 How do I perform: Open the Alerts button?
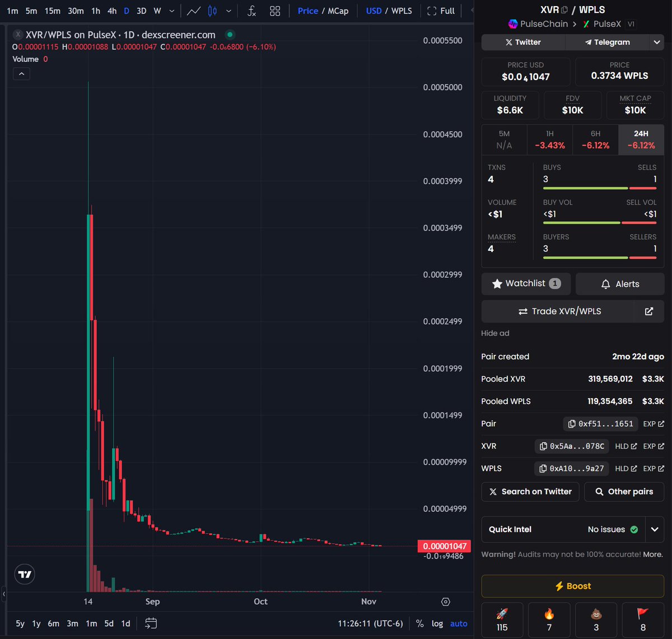pyautogui.click(x=620, y=284)
